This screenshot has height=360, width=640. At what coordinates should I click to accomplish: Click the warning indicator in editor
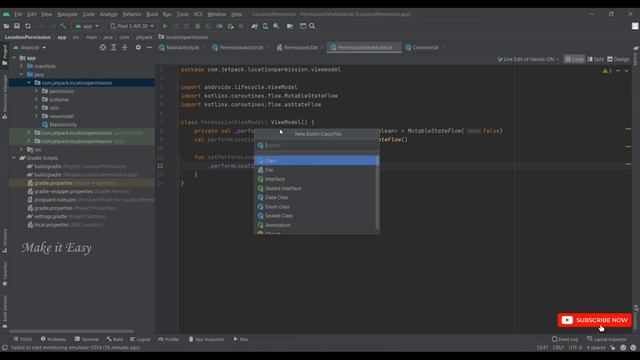(607, 71)
